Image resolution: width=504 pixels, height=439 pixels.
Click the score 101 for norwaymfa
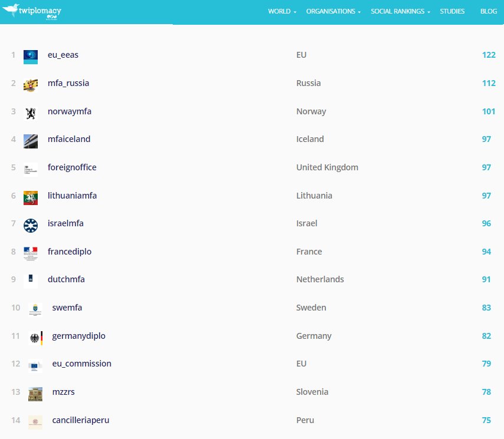(x=489, y=111)
